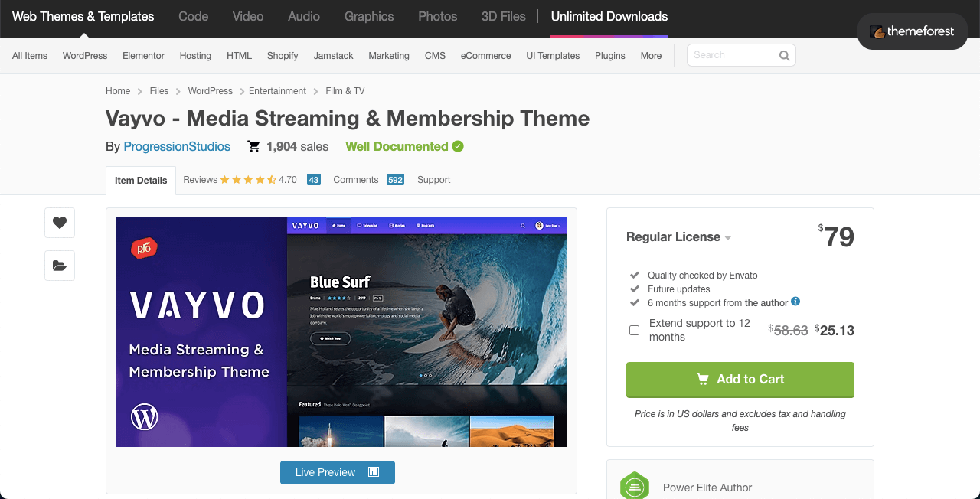
Task: Select Elementor category
Action: click(144, 56)
